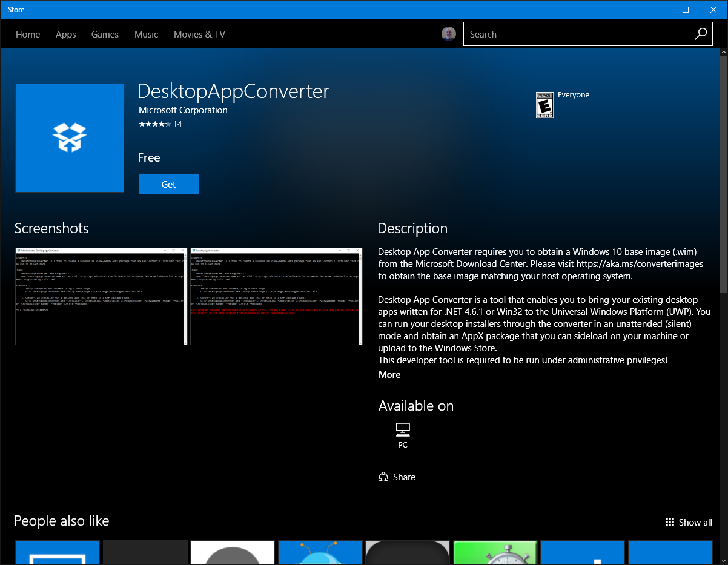The height and width of the screenshot is (565, 728).
Task: Click the search magnifier icon
Action: point(700,34)
